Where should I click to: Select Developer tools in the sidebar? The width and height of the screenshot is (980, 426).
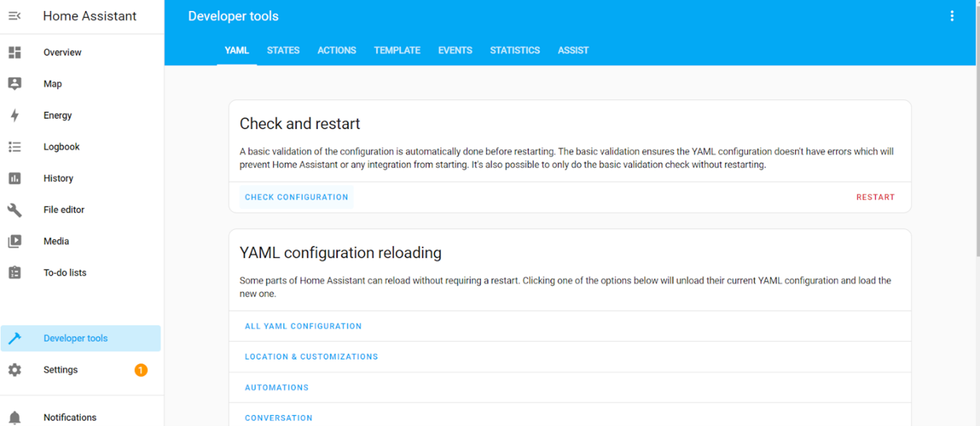(81, 338)
